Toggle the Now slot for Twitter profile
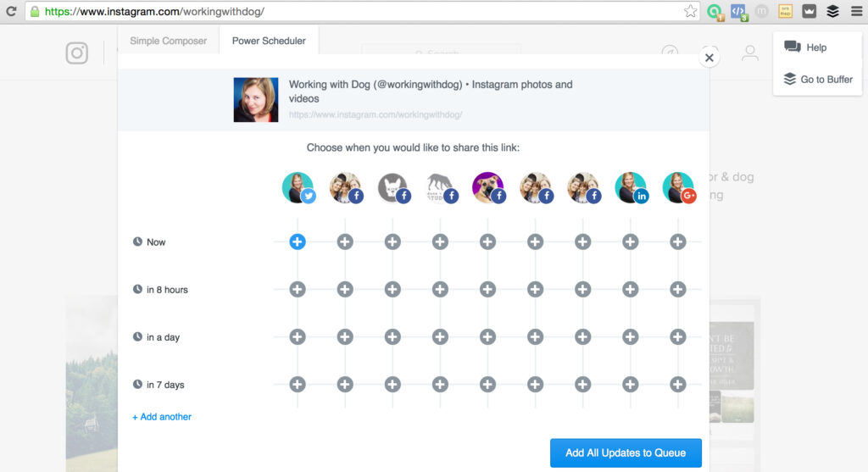 click(x=298, y=242)
